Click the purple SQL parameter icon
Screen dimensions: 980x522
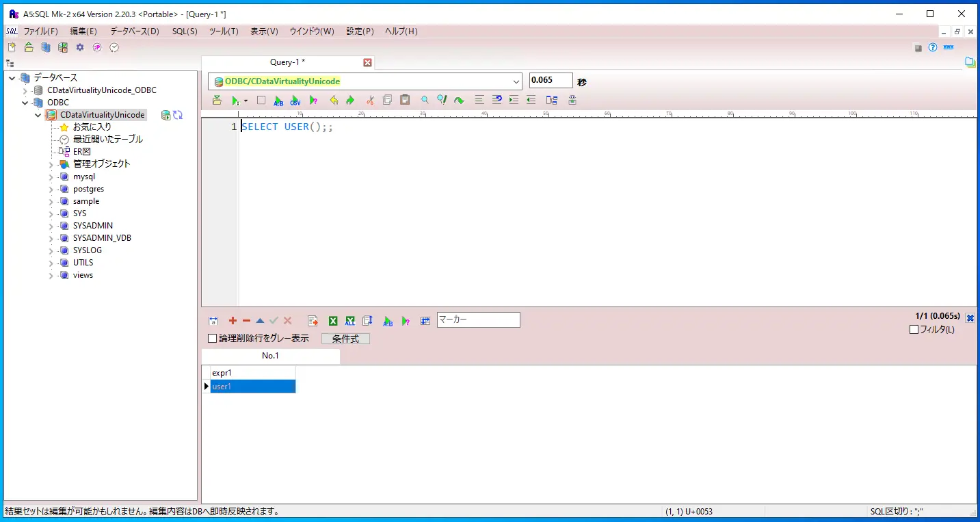click(97, 47)
